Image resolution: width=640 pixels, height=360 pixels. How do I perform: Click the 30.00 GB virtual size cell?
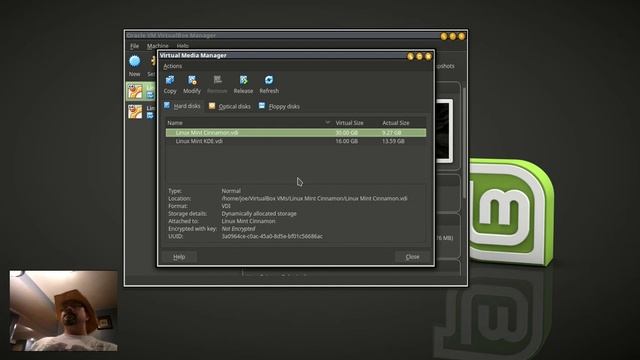347,133
